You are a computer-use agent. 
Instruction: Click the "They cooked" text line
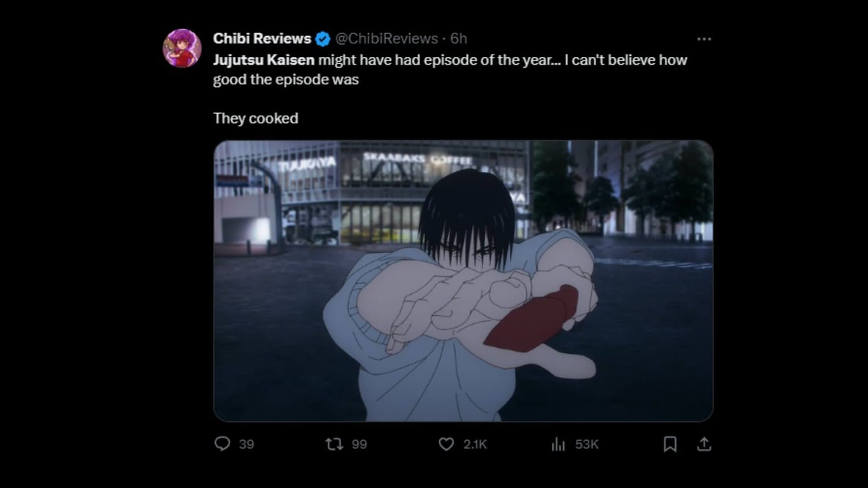(256, 118)
